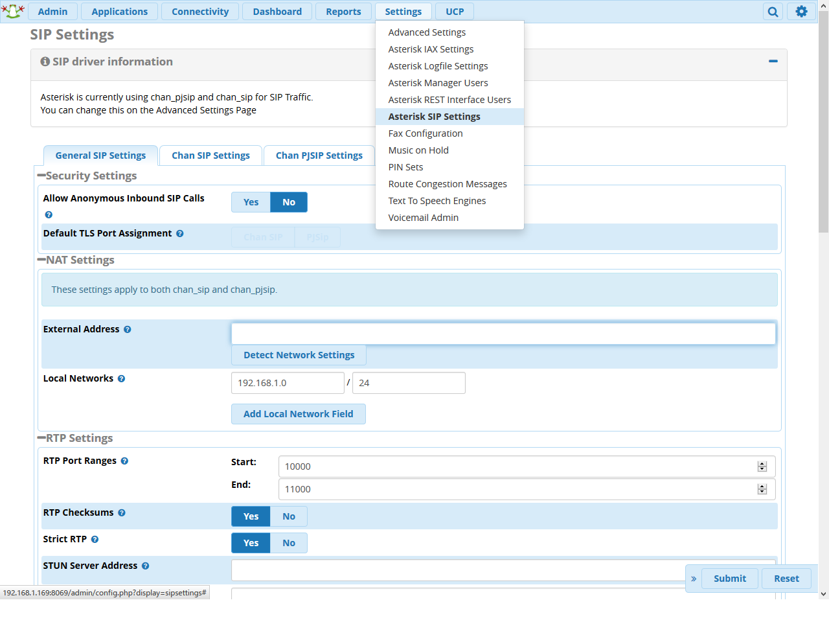The height and width of the screenshot is (644, 829).
Task: Open the Admin menu
Action: point(52,12)
